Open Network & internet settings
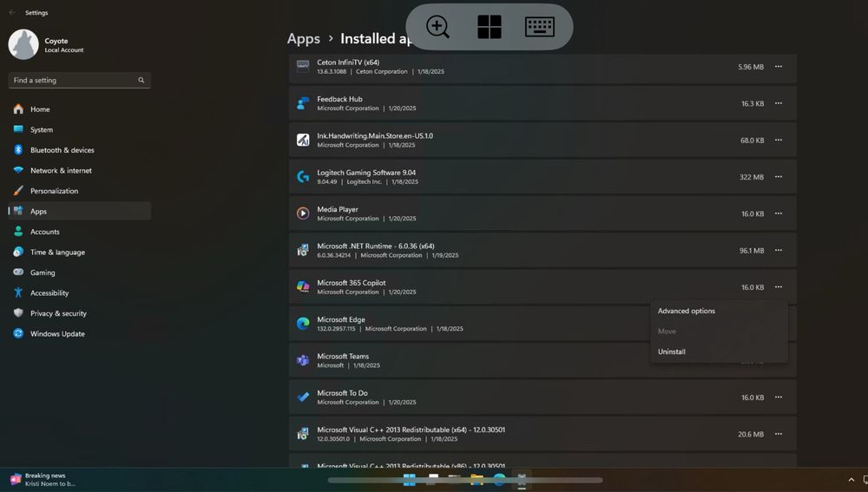The width and height of the screenshot is (868, 492). click(79, 170)
